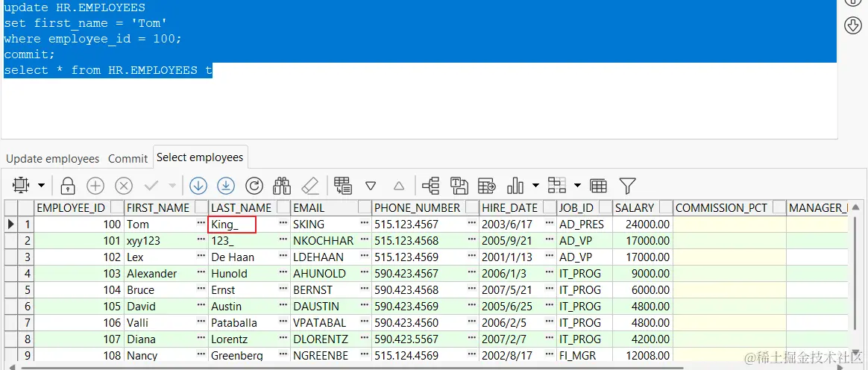Toggle the small box beside EMPLOYEE_ID header
868x370 pixels.
116,207
